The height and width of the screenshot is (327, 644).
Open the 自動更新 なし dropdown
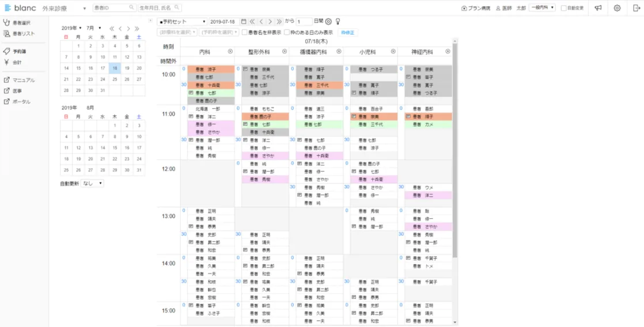[92, 184]
